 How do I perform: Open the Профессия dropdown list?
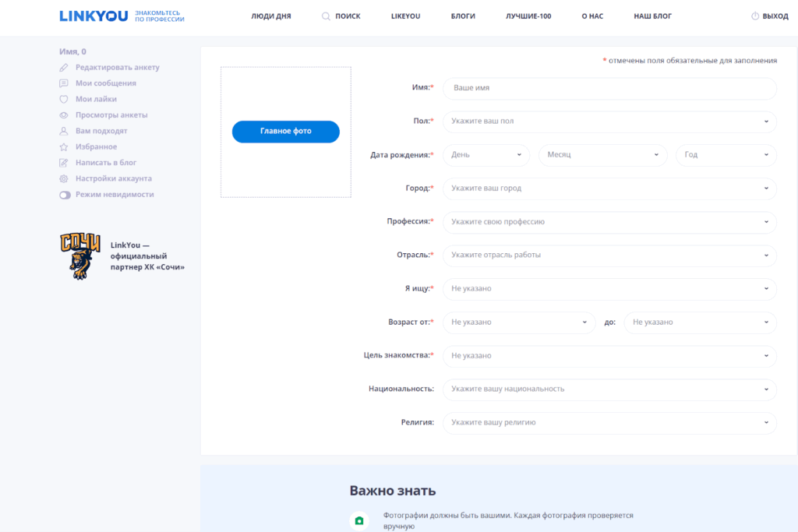tap(609, 222)
